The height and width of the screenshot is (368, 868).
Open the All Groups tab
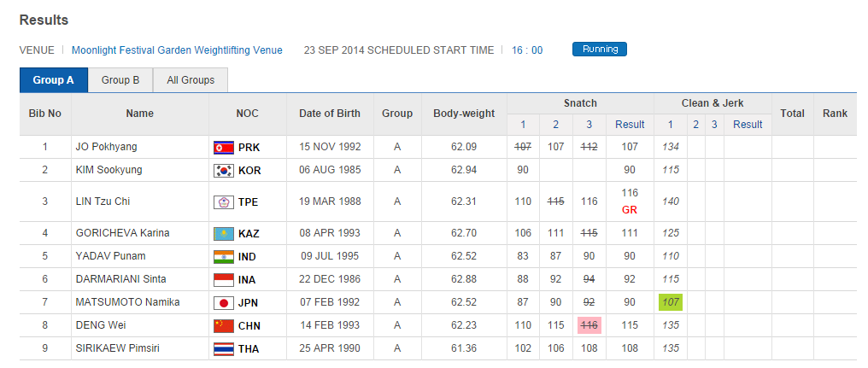[x=191, y=80]
